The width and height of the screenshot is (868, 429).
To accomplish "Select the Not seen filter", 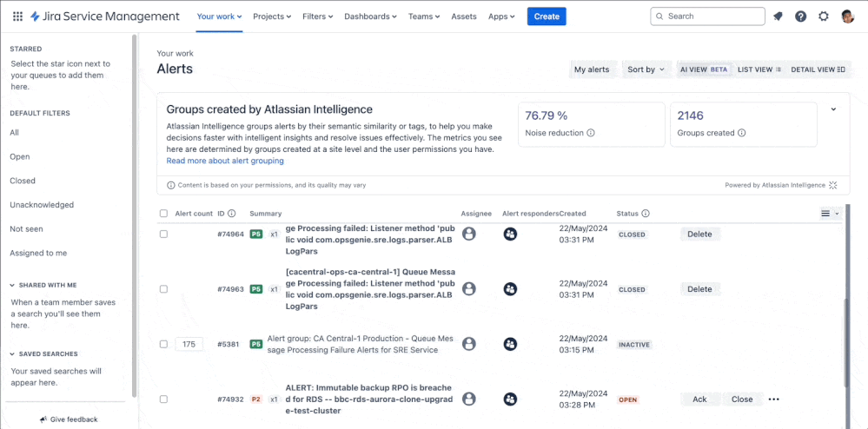I will click(26, 228).
